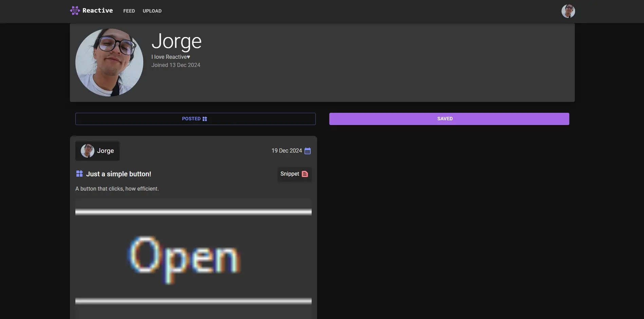Open the Snippet button on the post

pyautogui.click(x=294, y=174)
